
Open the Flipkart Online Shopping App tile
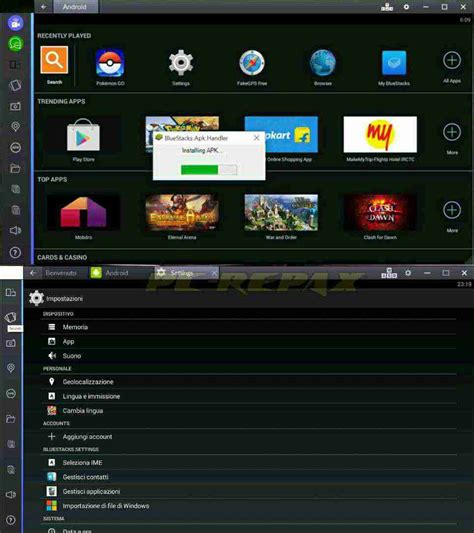coord(281,135)
